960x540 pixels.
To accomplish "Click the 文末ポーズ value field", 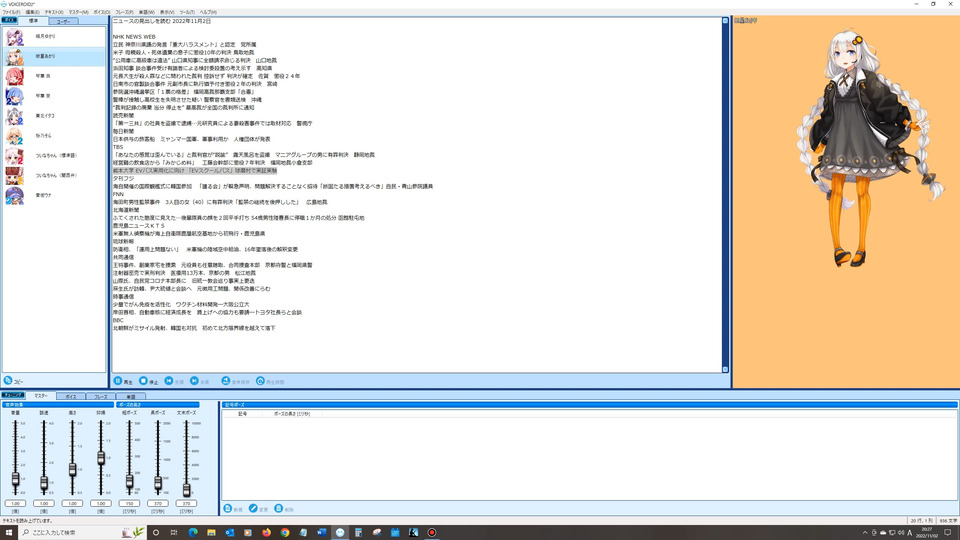I will (186, 503).
